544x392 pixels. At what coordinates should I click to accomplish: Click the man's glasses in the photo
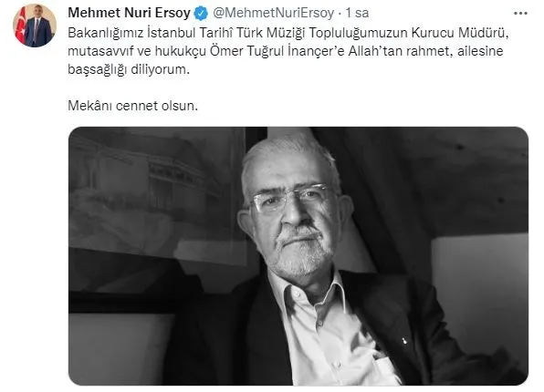pyautogui.click(x=291, y=199)
